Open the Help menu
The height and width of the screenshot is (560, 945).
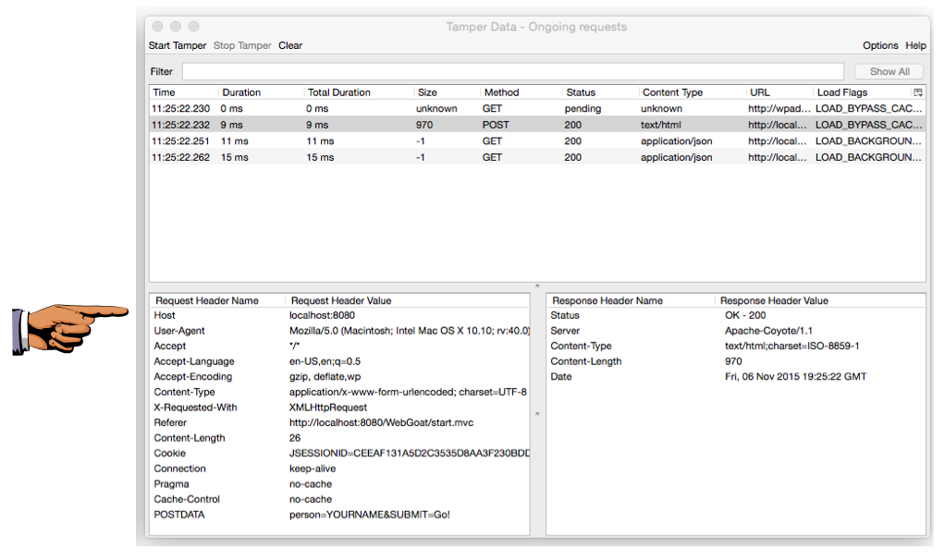coord(915,45)
